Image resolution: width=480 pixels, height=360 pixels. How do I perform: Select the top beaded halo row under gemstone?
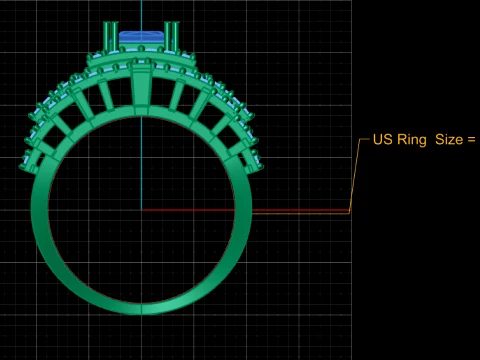coord(141,52)
